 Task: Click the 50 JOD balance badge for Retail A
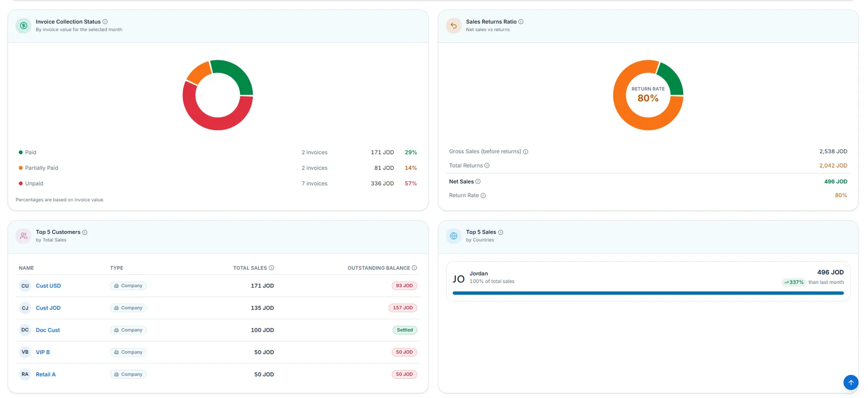(404, 374)
